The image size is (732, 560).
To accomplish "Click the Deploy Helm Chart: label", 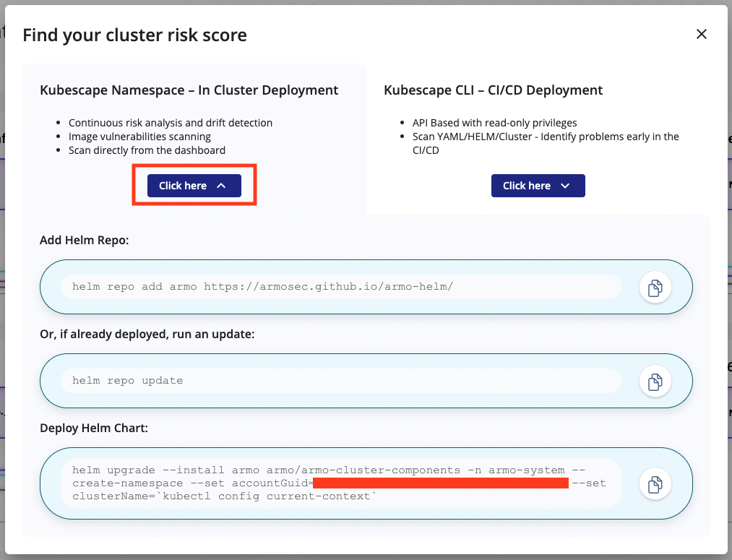I will [x=94, y=428].
